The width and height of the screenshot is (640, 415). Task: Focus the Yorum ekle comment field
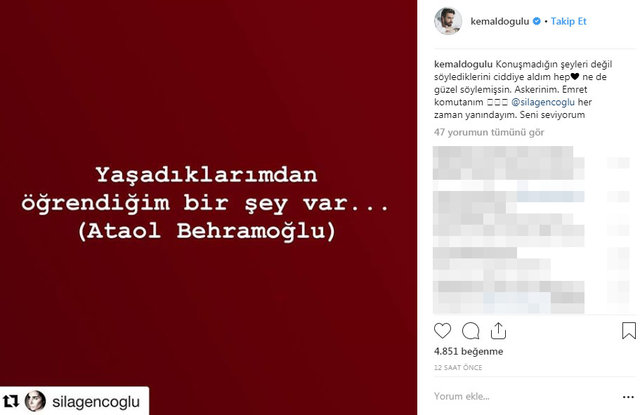tap(524, 397)
